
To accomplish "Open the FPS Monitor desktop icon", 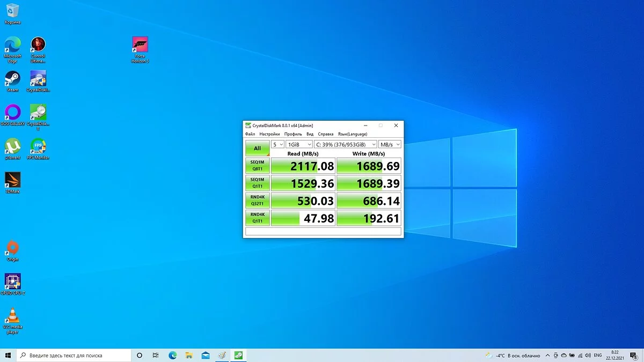I will point(38,146).
